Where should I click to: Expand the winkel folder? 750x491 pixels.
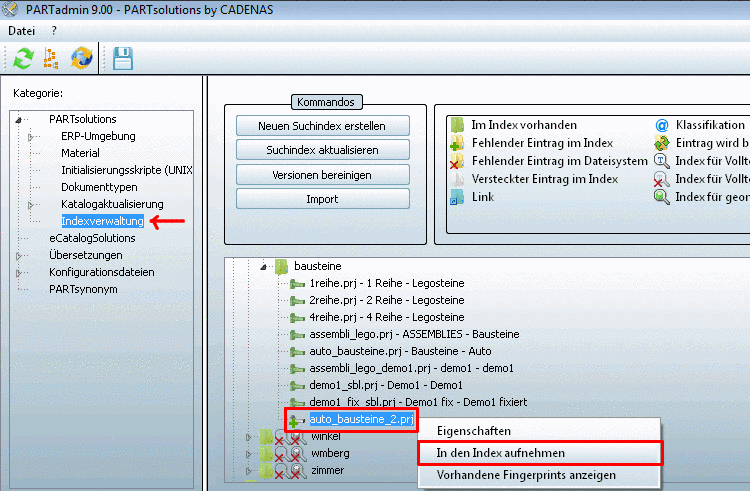pyautogui.click(x=248, y=436)
